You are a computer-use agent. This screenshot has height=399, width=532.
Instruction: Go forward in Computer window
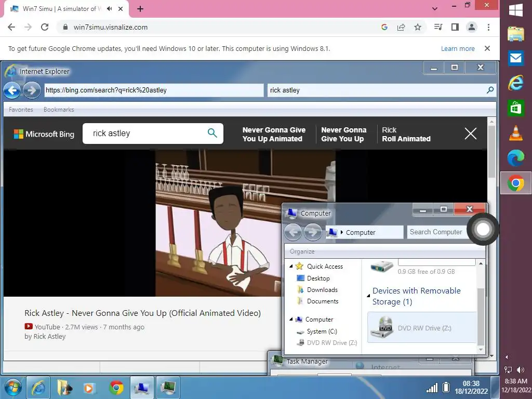tap(312, 232)
